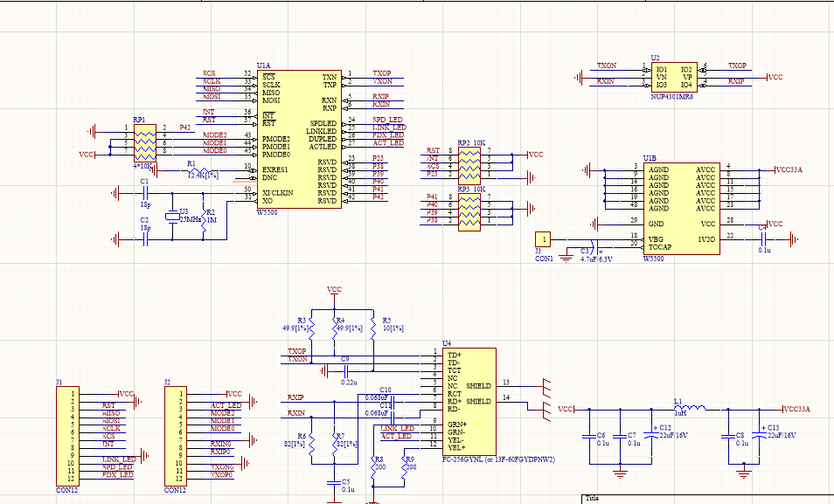Select the R7 82[1%] resistor
This screenshot has width=834, height=504.
335,444
